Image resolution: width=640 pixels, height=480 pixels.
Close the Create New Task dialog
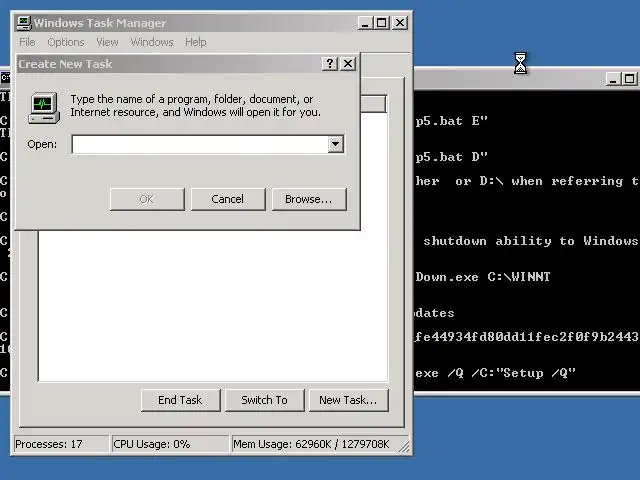coord(348,64)
